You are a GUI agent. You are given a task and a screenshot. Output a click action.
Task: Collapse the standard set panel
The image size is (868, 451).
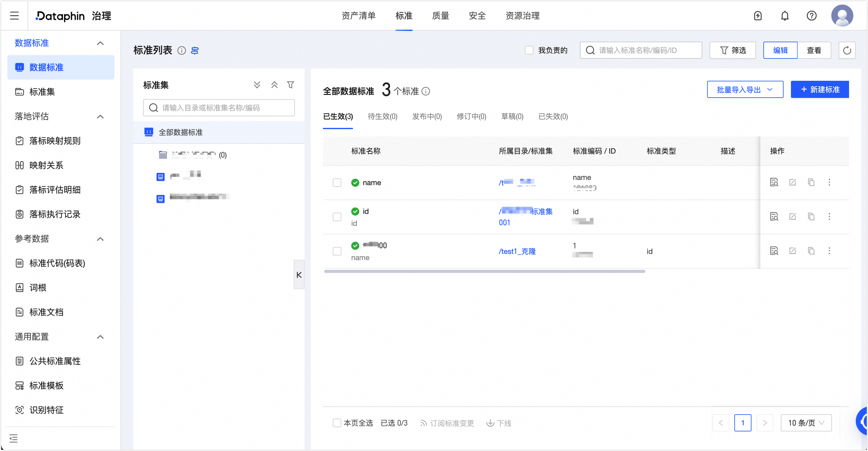click(x=299, y=275)
